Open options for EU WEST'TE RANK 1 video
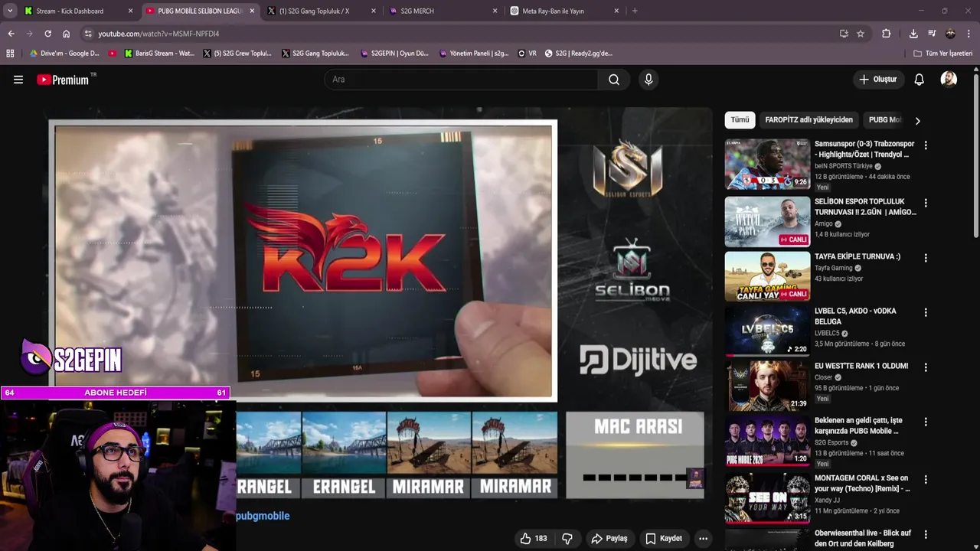 click(x=925, y=368)
